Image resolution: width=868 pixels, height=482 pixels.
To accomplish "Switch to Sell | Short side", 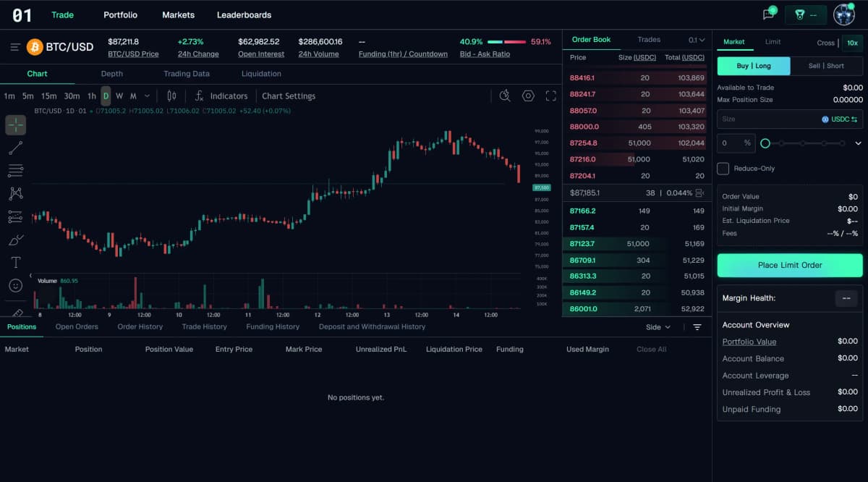I will [x=825, y=66].
